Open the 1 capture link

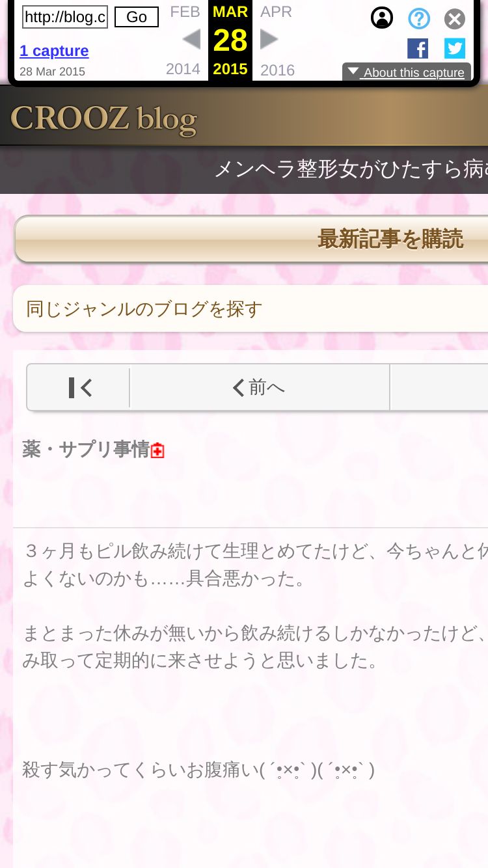[54, 51]
